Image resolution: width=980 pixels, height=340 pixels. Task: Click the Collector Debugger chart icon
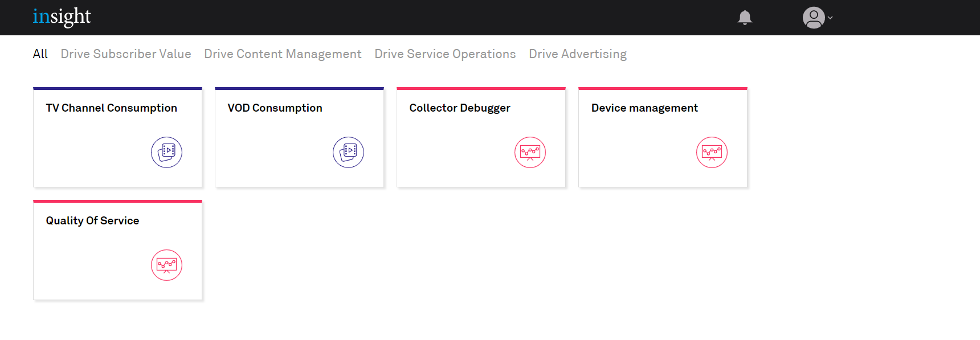point(530,152)
